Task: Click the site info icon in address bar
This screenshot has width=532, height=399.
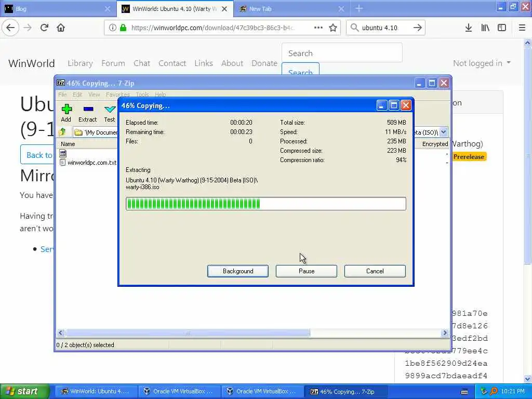Action: 112,28
